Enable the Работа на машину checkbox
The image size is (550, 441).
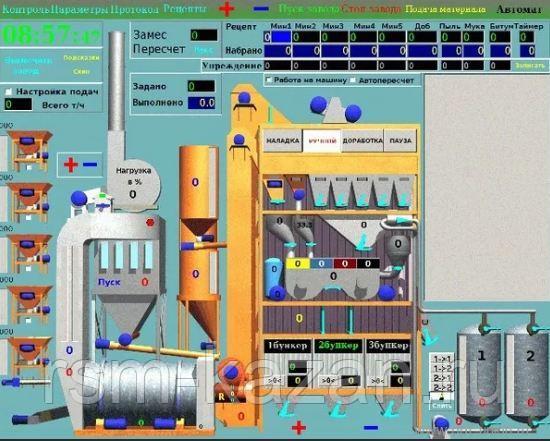coord(269,80)
